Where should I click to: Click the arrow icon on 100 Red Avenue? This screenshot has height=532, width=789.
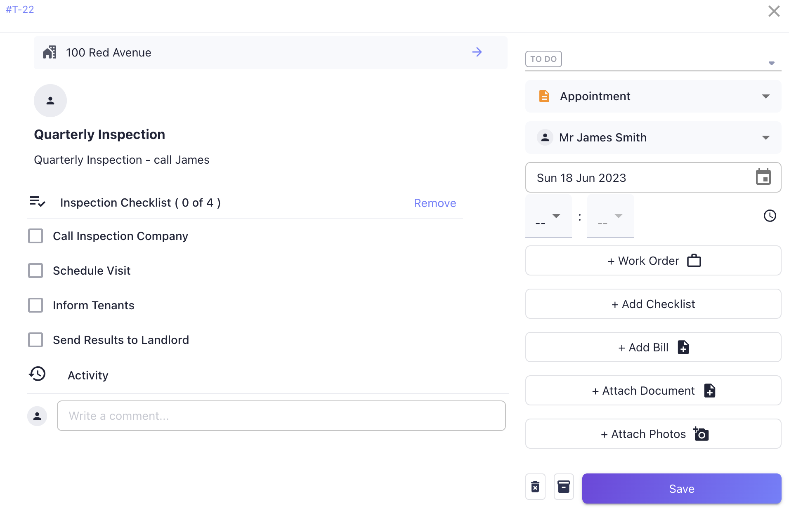pos(477,52)
